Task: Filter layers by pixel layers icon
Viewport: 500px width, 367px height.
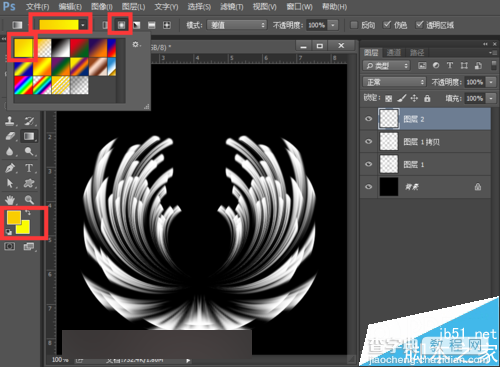Action: 422,66
